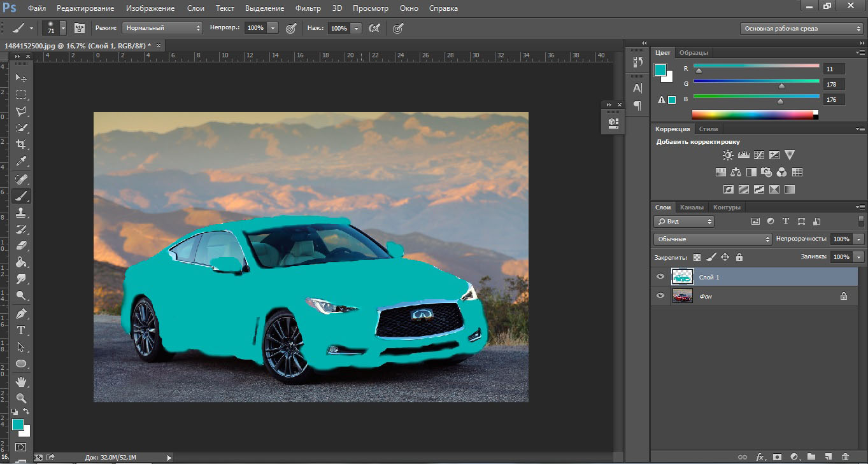This screenshot has height=464, width=868.
Task: Click the Слой 1 layer thumbnail
Action: point(682,277)
